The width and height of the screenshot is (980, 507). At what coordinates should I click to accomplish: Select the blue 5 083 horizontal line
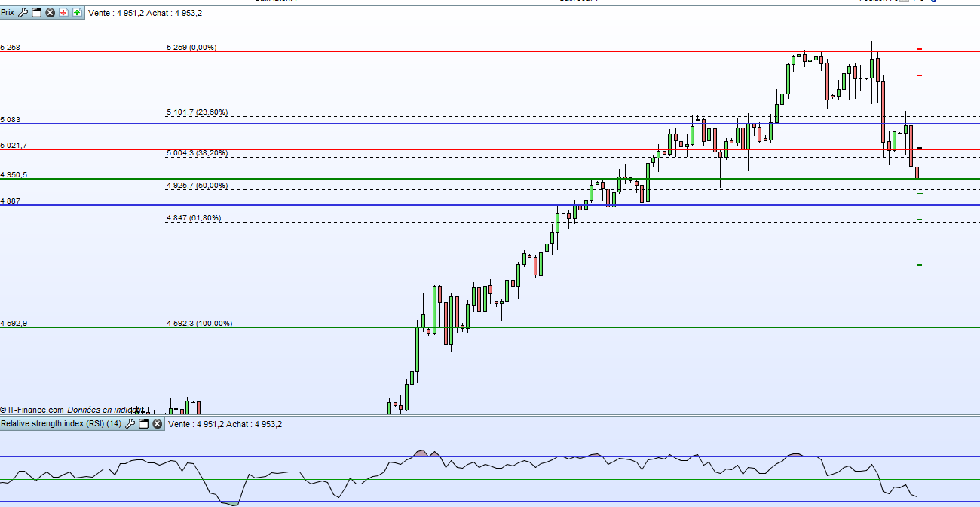(490, 124)
